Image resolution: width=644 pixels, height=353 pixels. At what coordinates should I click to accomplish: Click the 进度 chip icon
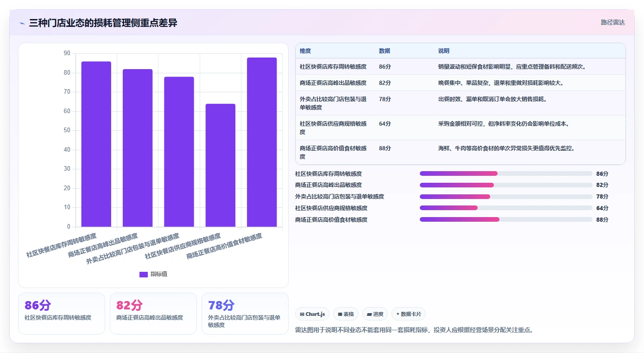[x=369, y=314]
